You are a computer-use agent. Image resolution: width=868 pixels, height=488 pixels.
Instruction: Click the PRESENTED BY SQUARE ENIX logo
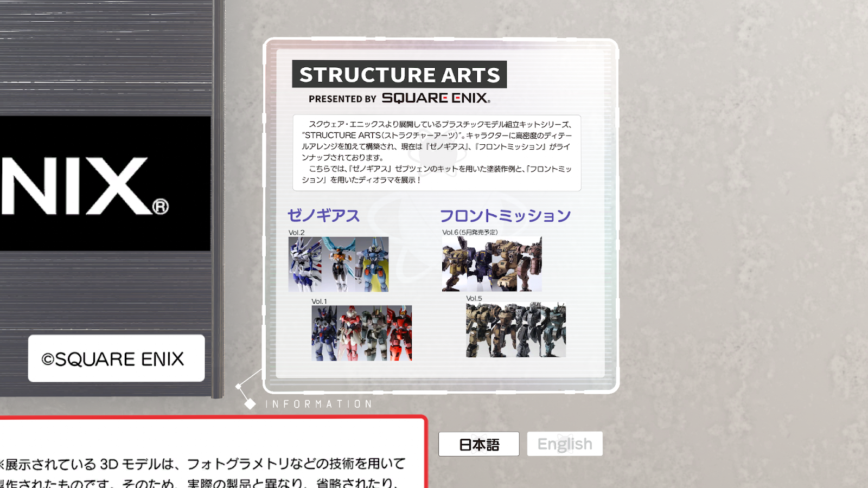click(x=399, y=98)
